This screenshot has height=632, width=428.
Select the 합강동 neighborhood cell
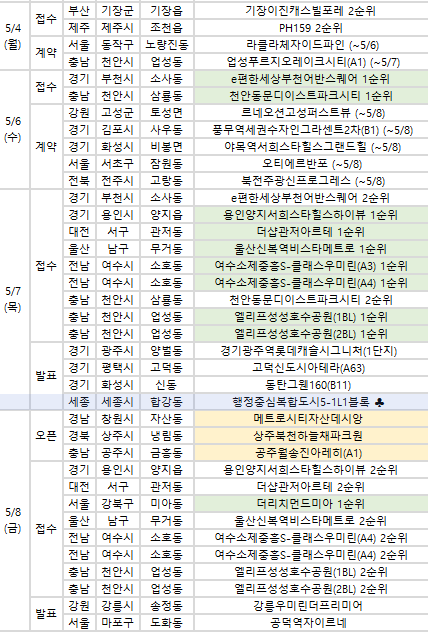tap(166, 402)
